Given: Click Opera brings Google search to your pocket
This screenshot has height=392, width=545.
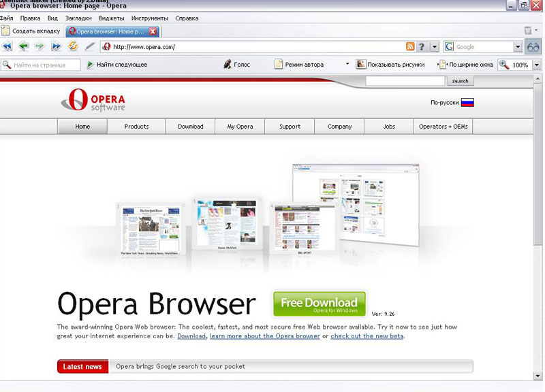Looking at the screenshot, I should point(181,366).
